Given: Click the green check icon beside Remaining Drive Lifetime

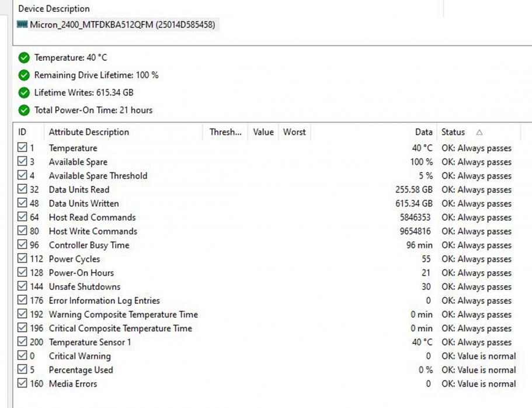Looking at the screenshot, I should (24, 75).
